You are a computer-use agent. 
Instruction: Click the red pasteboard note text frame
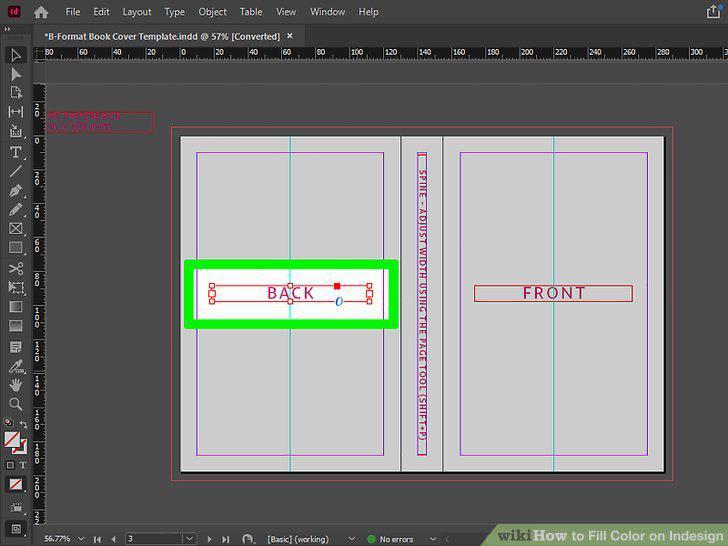pyautogui.click(x=100, y=122)
